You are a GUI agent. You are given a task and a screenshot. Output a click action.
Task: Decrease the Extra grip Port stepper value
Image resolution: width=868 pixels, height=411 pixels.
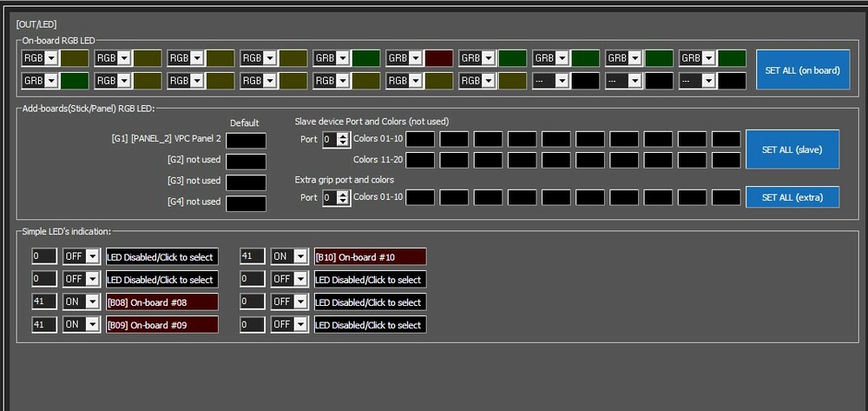coord(343,201)
